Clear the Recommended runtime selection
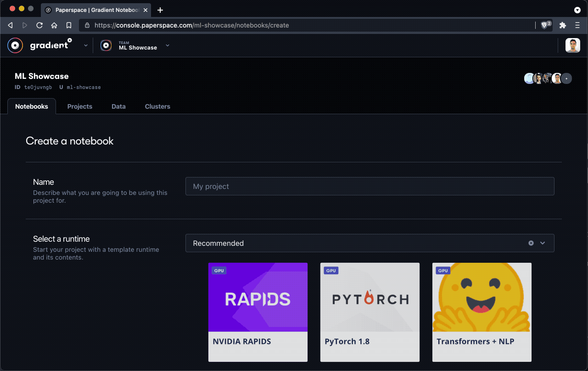The width and height of the screenshot is (588, 371). [x=531, y=243]
